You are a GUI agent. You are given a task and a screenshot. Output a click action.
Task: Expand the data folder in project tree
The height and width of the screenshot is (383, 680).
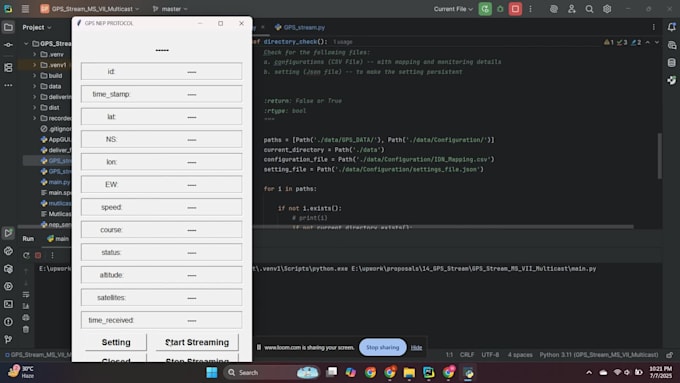click(35, 86)
